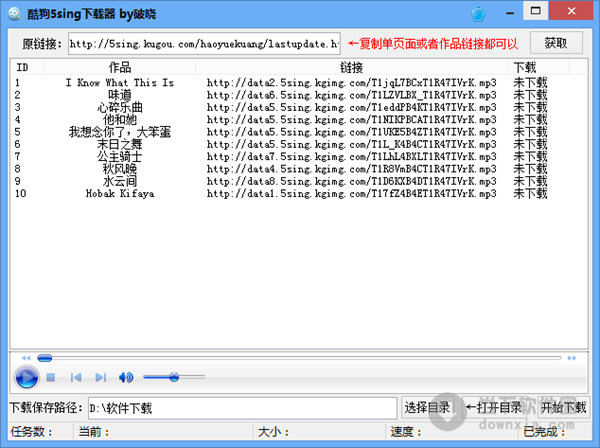
Task: Focus the 原链接 URL input field
Action: click(204, 44)
